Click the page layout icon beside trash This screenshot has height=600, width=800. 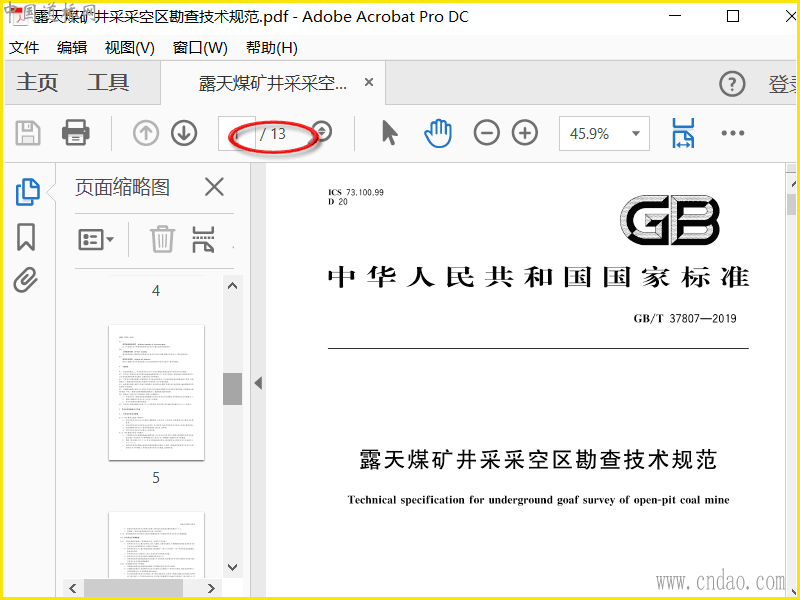(203, 239)
